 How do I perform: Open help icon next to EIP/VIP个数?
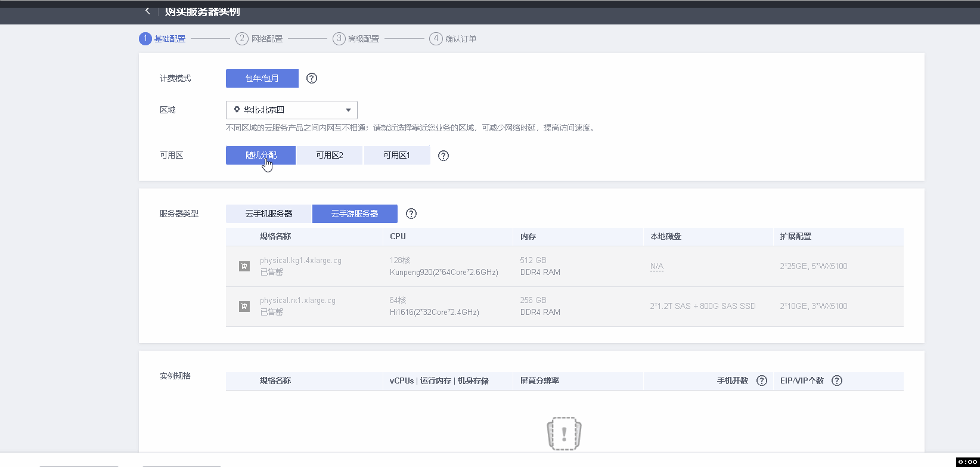click(x=837, y=381)
